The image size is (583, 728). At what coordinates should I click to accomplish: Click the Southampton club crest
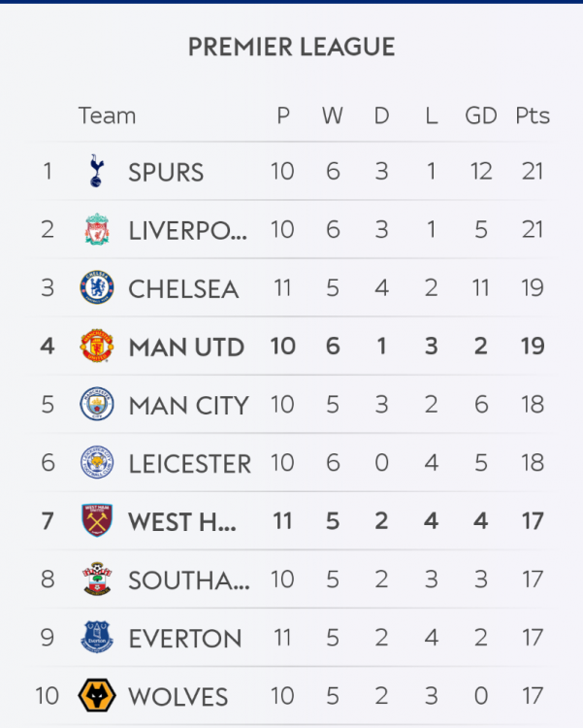tap(96, 579)
